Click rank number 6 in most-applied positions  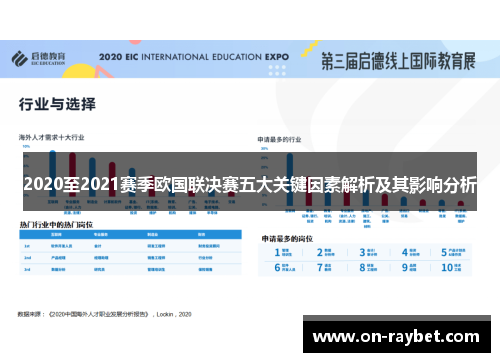coord(277,267)
